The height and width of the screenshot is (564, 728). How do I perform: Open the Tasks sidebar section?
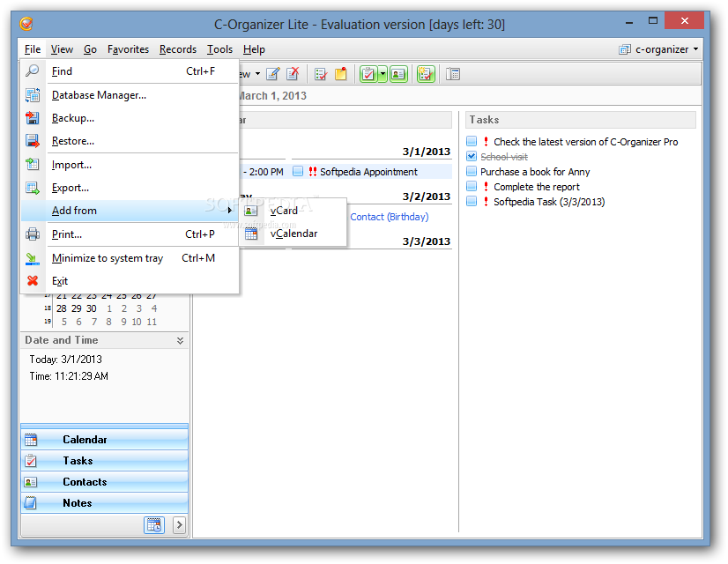click(x=105, y=461)
